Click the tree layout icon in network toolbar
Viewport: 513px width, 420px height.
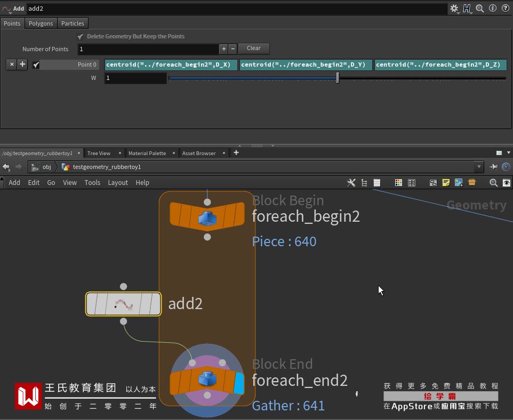[x=364, y=183]
